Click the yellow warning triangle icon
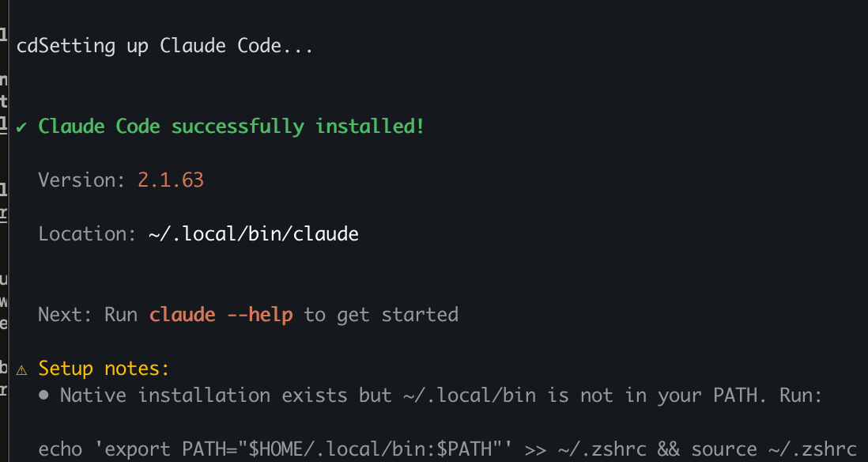 [x=22, y=369]
